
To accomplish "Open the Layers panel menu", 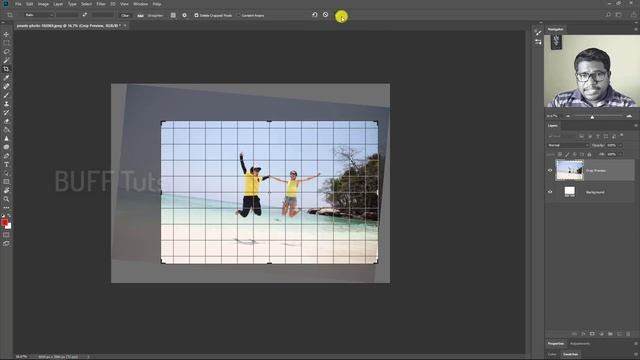I will (x=636, y=126).
